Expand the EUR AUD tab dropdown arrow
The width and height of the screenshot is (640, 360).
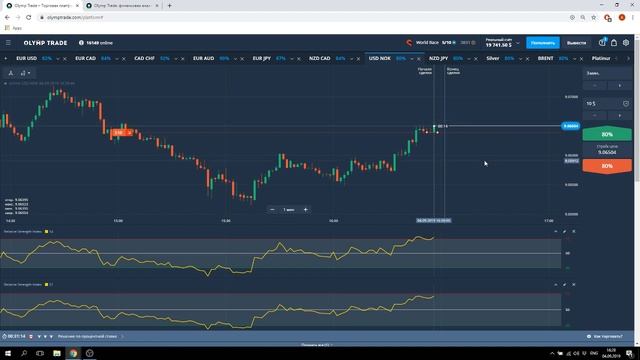click(x=235, y=59)
